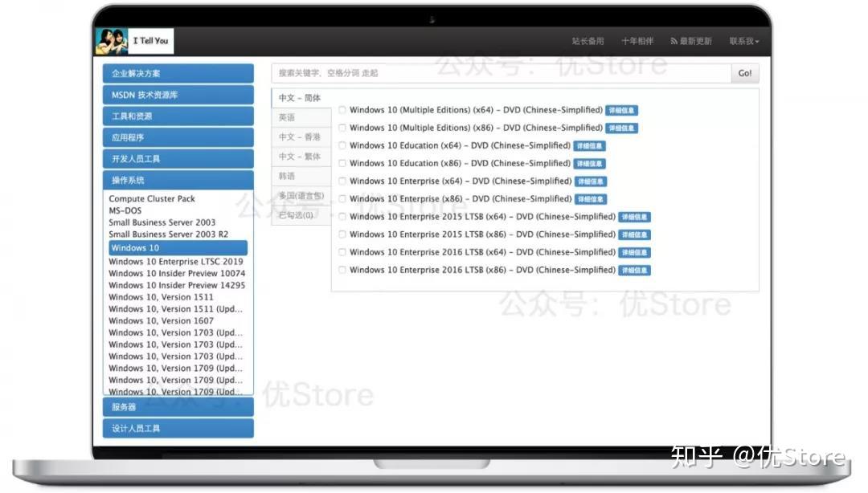Check Enterprise 2015 LTSB x86 checkbox

[x=342, y=234]
